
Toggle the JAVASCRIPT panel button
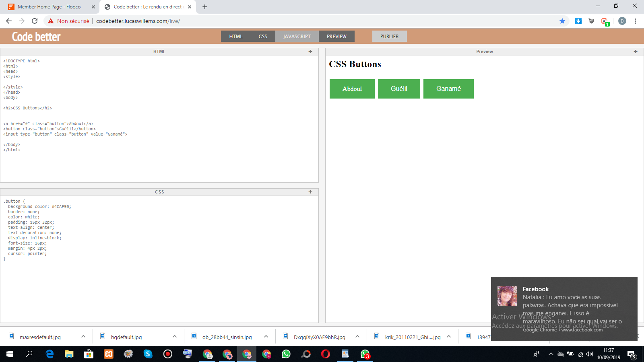pos(297,36)
